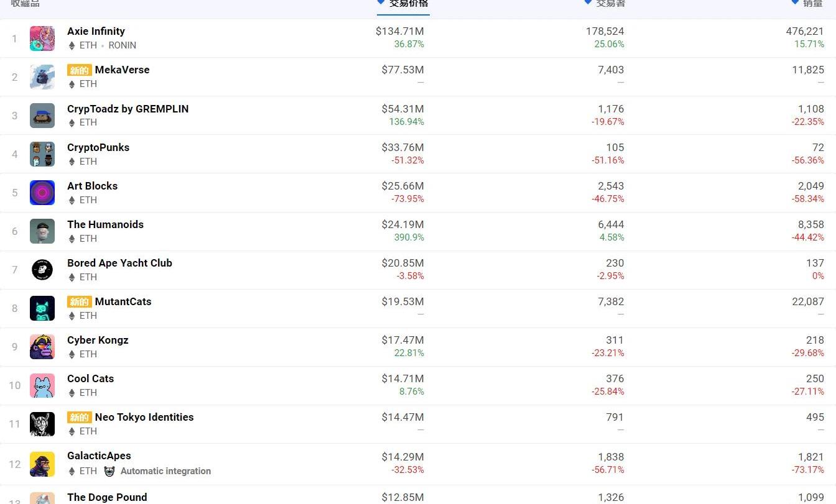This screenshot has width=836, height=504.
Task: Open the GalacticApes collection avatar
Action: pos(42,464)
